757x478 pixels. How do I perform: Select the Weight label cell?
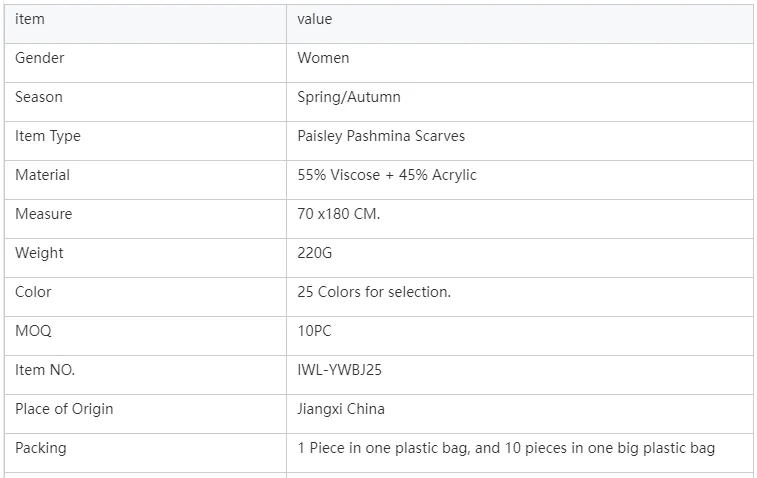39,253
